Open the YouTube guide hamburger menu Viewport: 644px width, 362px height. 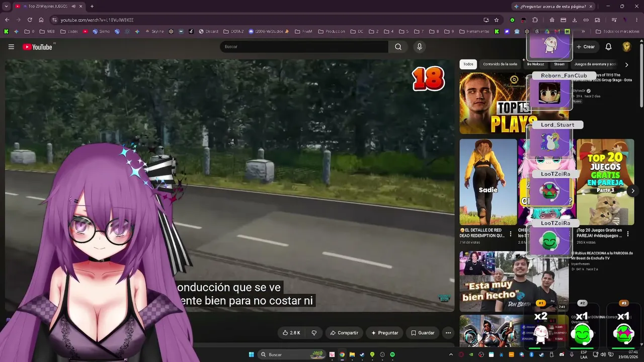11,47
